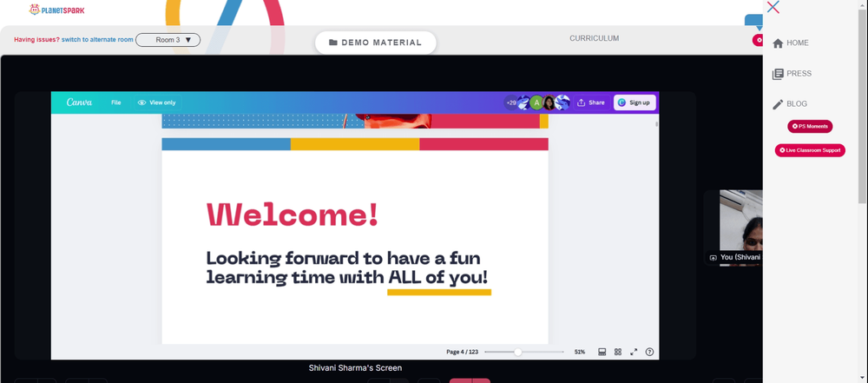Click the Welcome! heading on the slide
Image resolution: width=868 pixels, height=383 pixels.
(293, 215)
